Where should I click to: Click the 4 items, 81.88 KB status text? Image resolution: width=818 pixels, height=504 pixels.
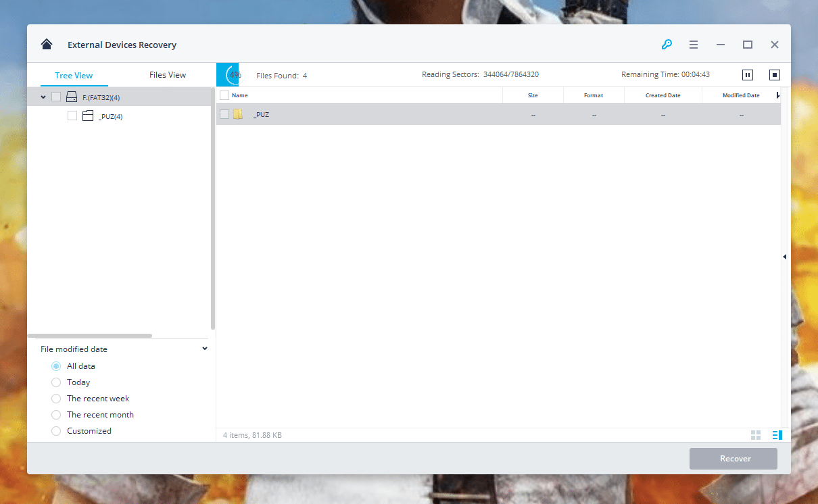[252, 435]
